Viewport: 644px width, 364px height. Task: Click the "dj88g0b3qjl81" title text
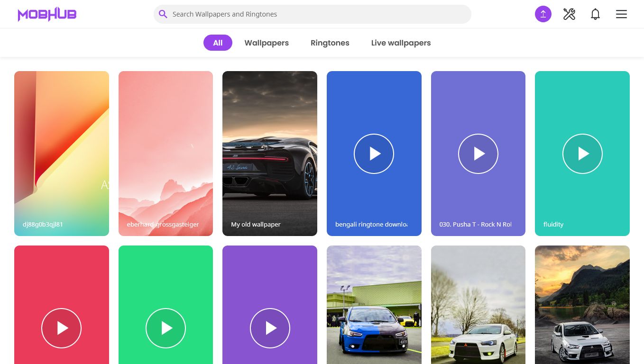point(43,224)
